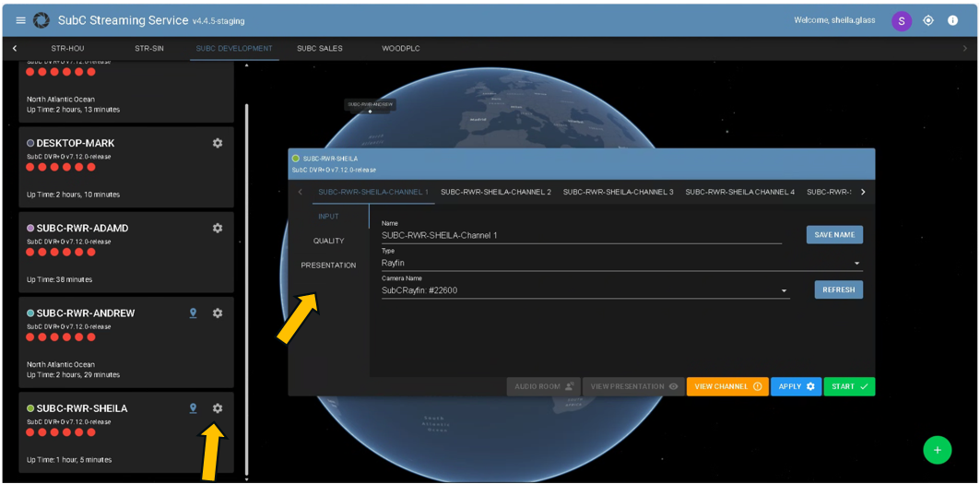The image size is (980, 484).
Task: Click the SAVE NAME button
Action: point(834,235)
